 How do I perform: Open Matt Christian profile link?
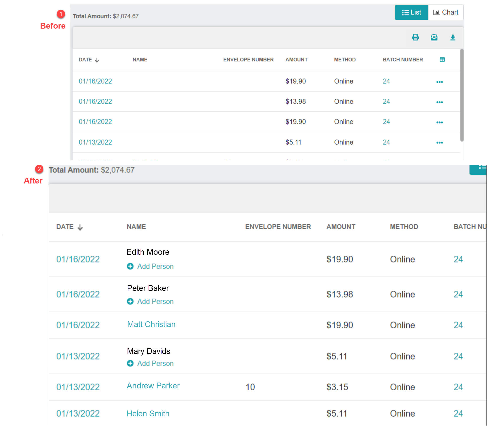tap(151, 325)
